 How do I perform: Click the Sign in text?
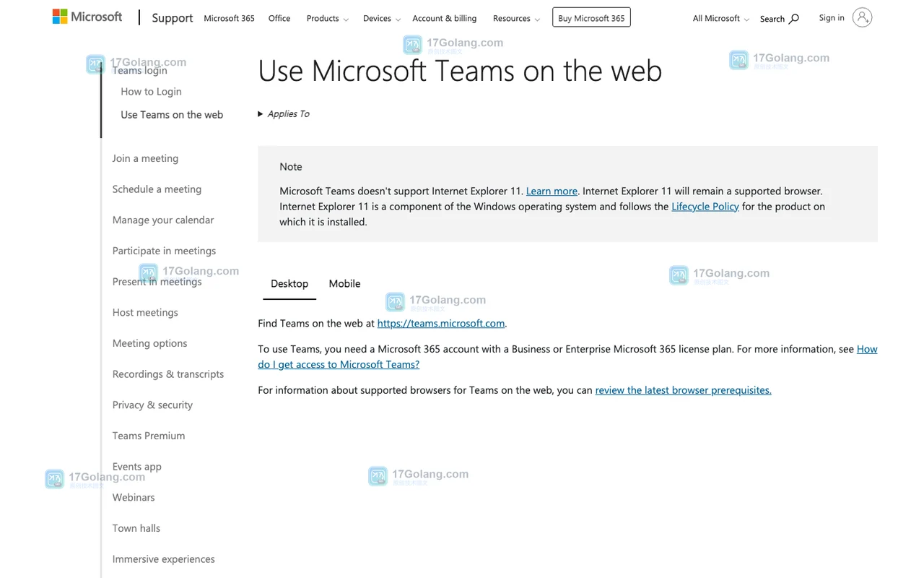click(x=832, y=18)
